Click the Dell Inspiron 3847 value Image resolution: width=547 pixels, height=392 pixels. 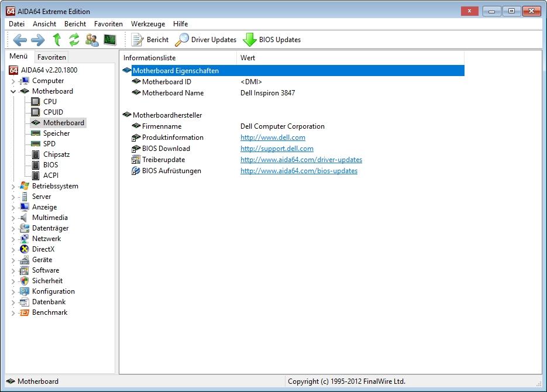pyautogui.click(x=267, y=93)
